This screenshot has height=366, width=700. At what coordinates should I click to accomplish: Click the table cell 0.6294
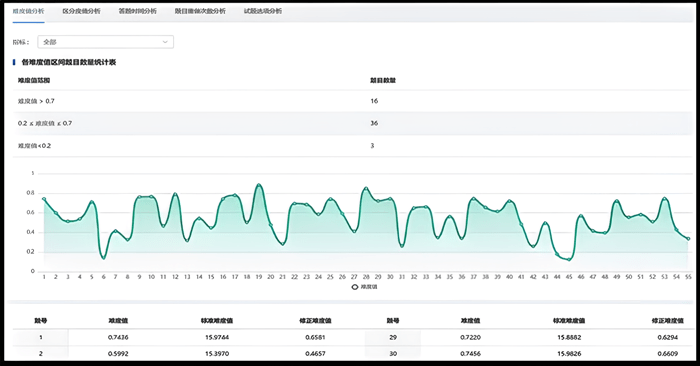pos(668,337)
